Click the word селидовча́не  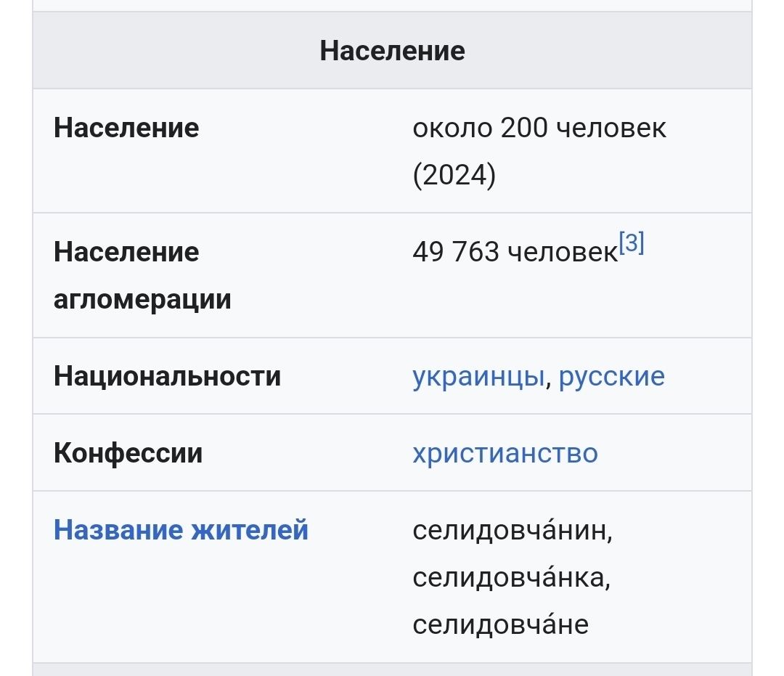500,625
